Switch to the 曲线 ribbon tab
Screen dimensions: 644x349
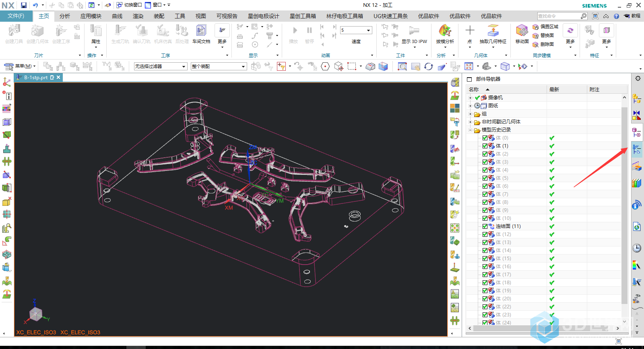tap(117, 16)
